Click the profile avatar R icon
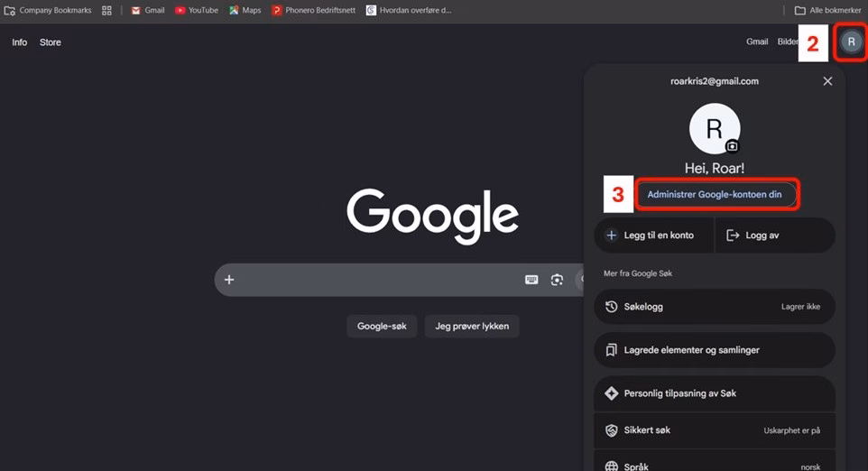The height and width of the screenshot is (471, 868). [851, 42]
